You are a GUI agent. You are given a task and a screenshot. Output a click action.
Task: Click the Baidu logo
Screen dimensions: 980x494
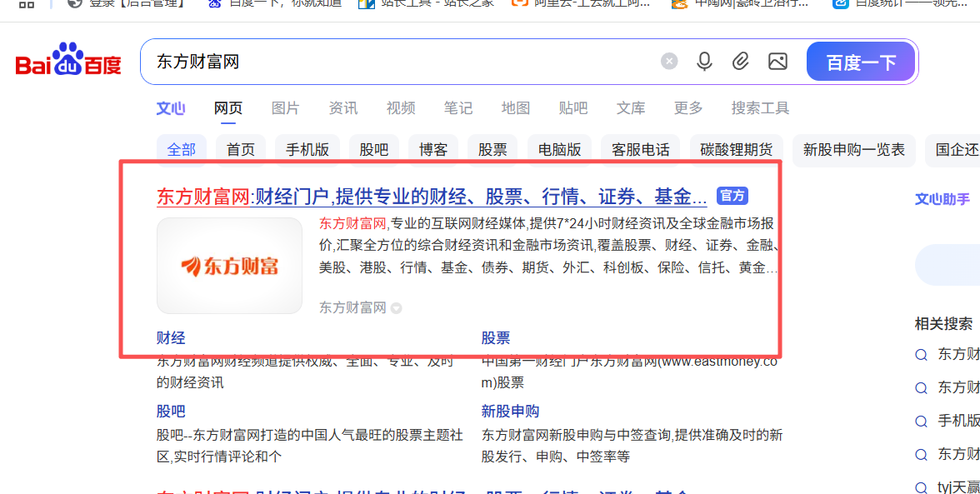coord(67,60)
